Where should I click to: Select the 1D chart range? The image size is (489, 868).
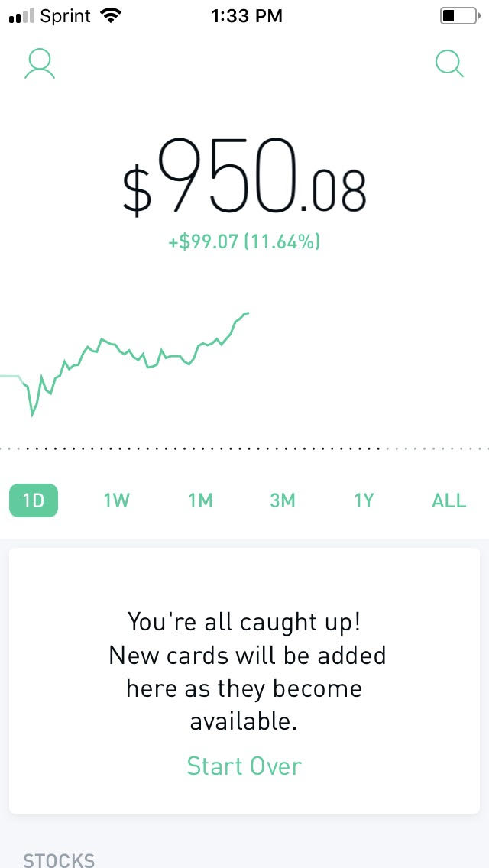point(33,500)
